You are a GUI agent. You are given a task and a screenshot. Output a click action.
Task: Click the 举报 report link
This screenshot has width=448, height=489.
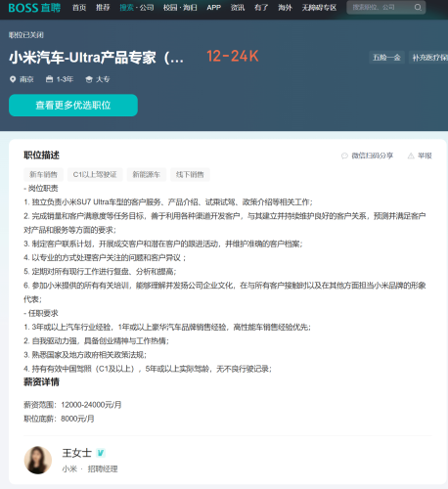point(425,156)
